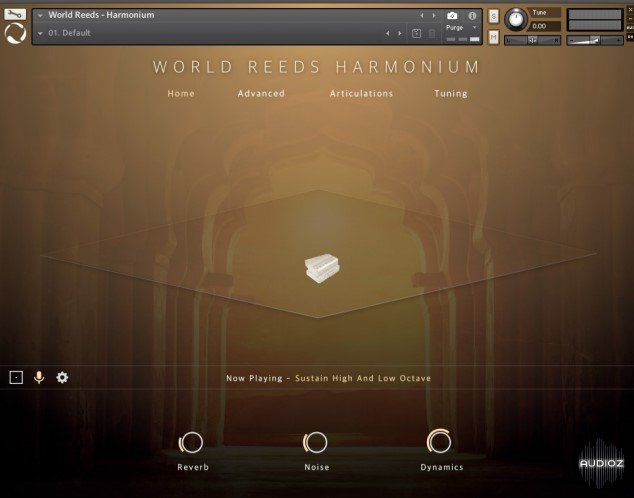The height and width of the screenshot is (498, 634).
Task: Switch to the Advanced tab
Action: click(x=261, y=93)
